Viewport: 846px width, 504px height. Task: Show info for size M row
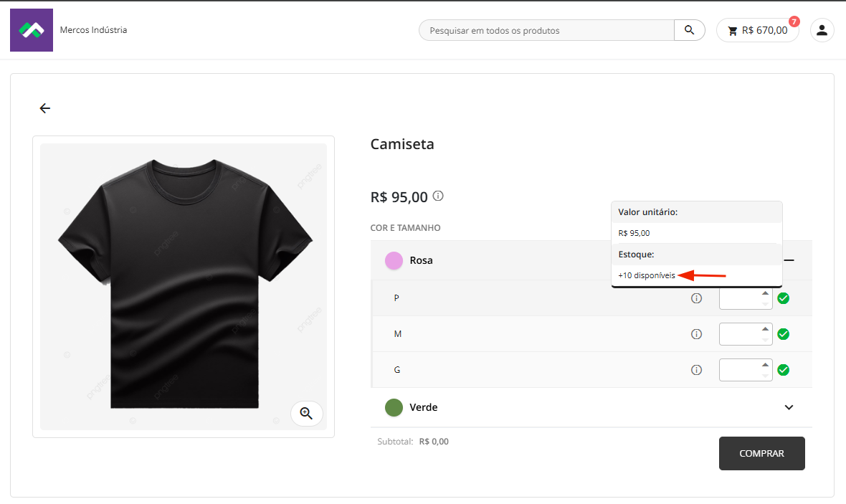point(695,334)
